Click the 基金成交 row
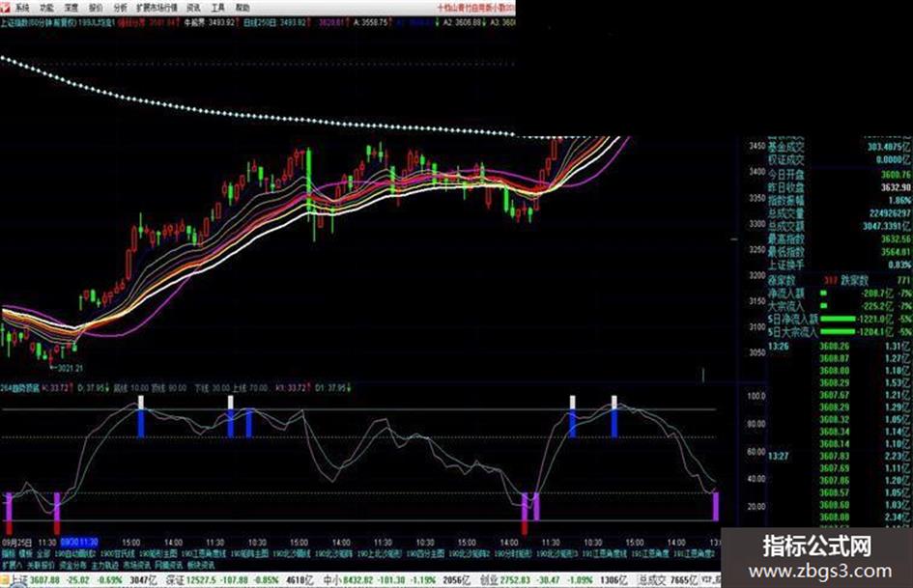Image resolution: width=913 pixels, height=588 pixels. pyautogui.click(x=839, y=147)
